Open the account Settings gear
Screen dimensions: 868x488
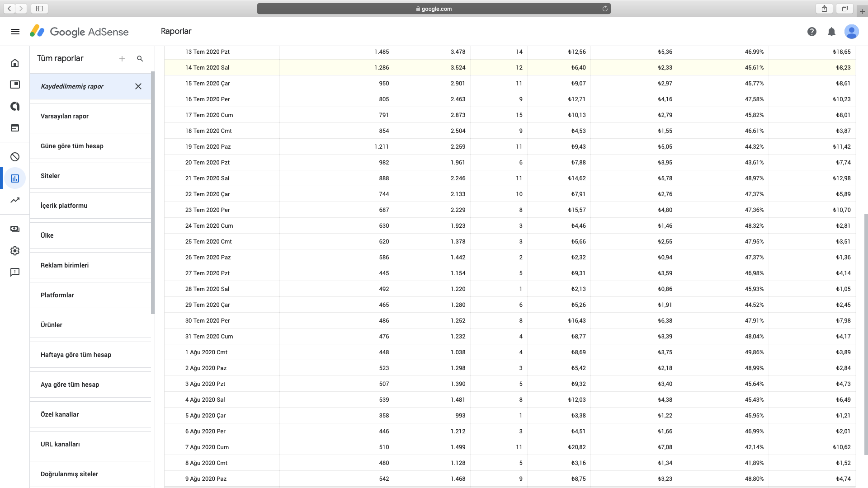pyautogui.click(x=15, y=251)
